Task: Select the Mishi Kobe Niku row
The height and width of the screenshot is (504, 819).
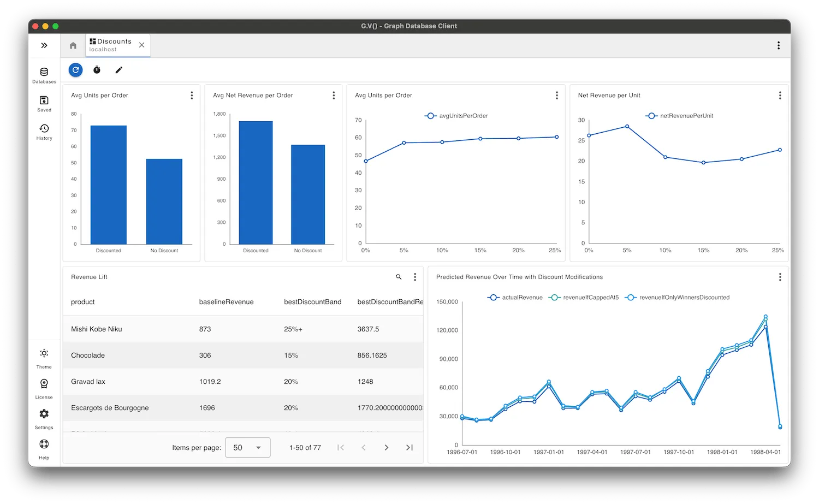Action: (243, 329)
